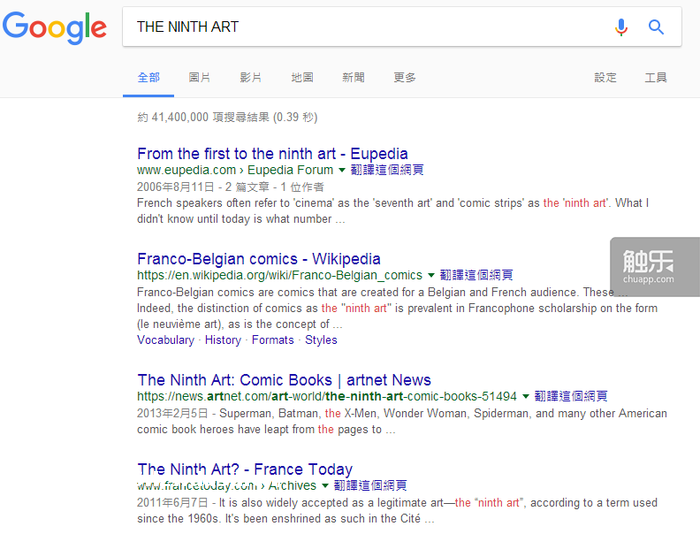This screenshot has height=534, width=700.
Task: Open the Eupedia ninth art result
Action: click(x=272, y=154)
